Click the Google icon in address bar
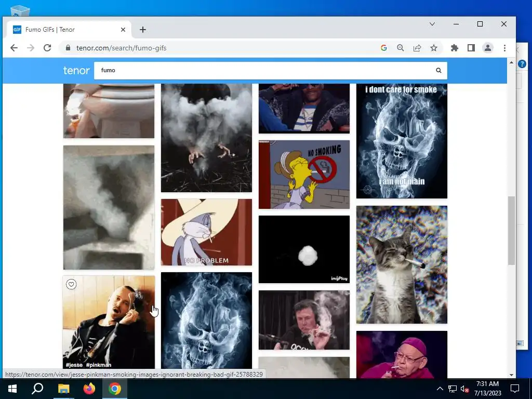532x399 pixels. (384, 48)
